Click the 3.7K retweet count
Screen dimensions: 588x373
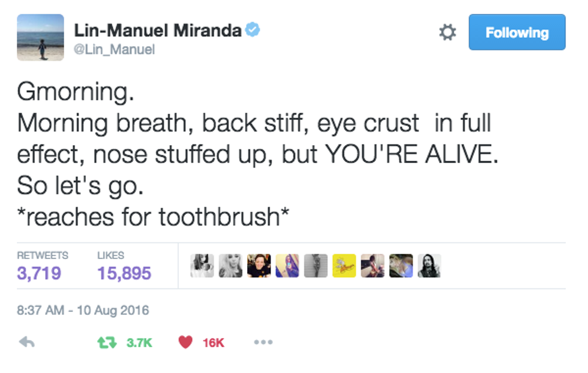[139, 343]
